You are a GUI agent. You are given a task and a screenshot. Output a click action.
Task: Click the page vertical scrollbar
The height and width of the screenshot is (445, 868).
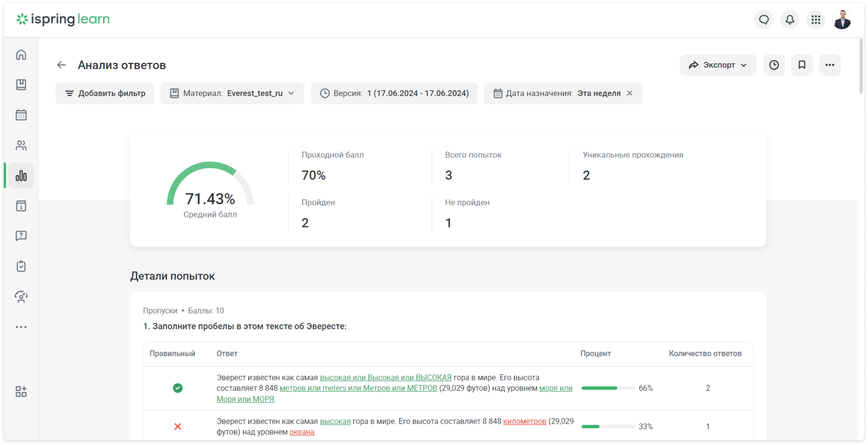tap(861, 66)
